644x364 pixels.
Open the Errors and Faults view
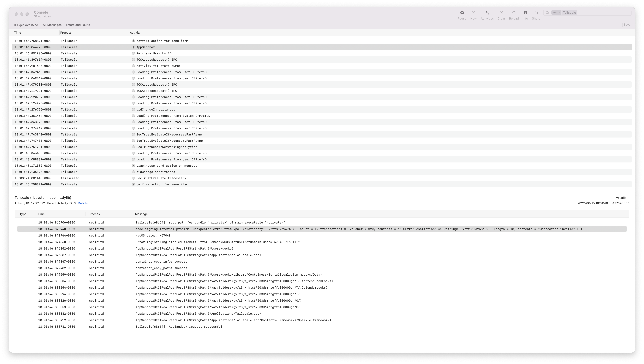(x=78, y=25)
